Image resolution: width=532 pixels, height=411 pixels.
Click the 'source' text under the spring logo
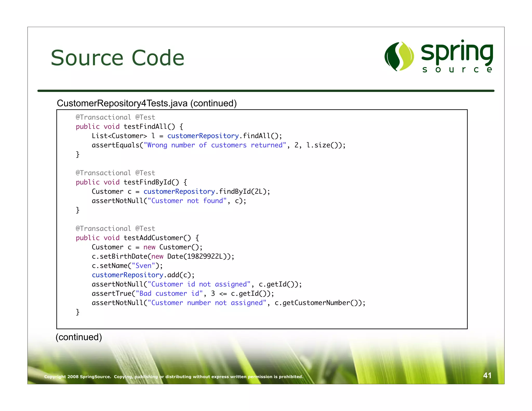tap(457, 70)
